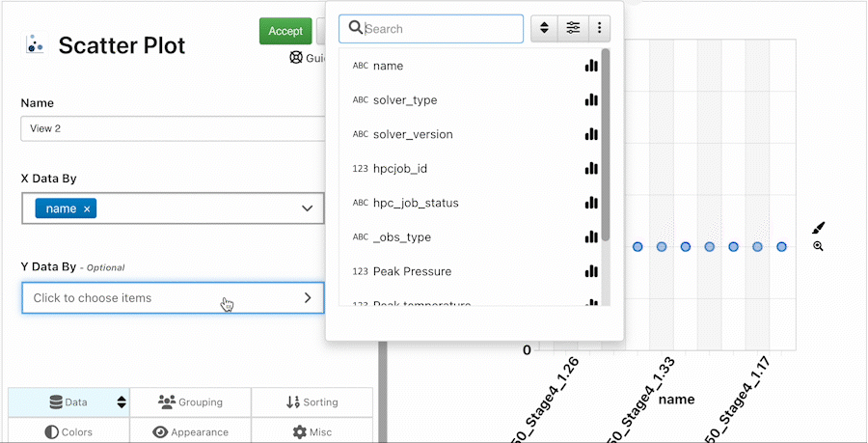This screenshot has height=443, width=868.
Task: Click the Search field in popup
Action: pyautogui.click(x=431, y=29)
